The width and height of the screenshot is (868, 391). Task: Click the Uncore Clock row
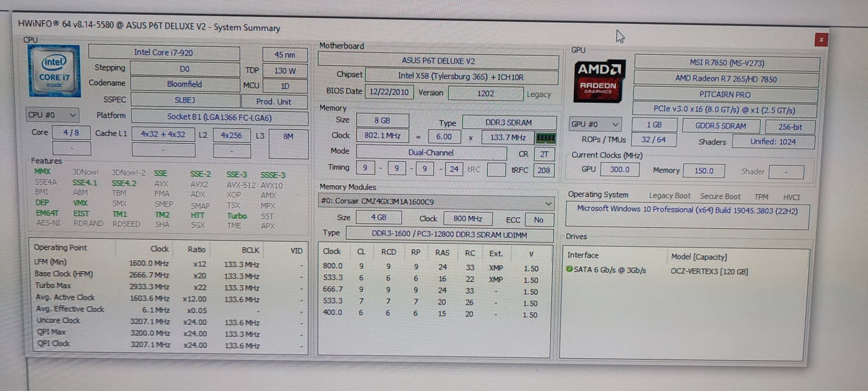point(169,321)
